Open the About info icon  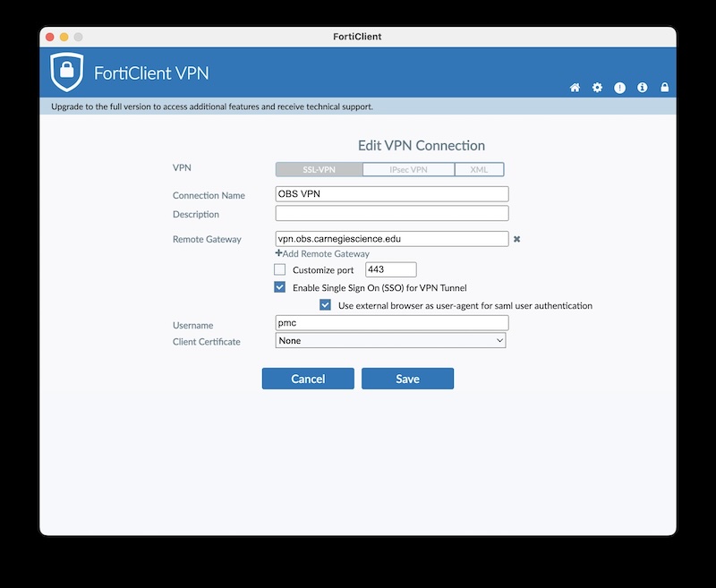pos(642,88)
